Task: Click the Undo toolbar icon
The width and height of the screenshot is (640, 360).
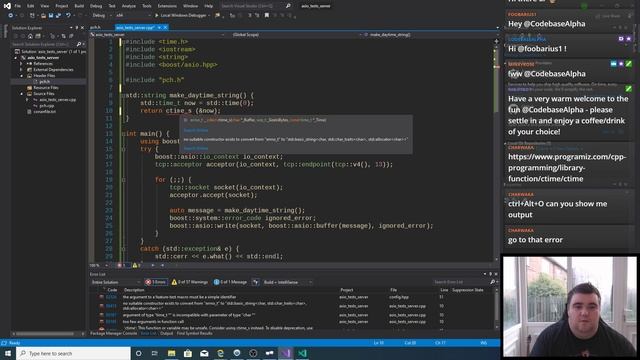Action: 68,16
